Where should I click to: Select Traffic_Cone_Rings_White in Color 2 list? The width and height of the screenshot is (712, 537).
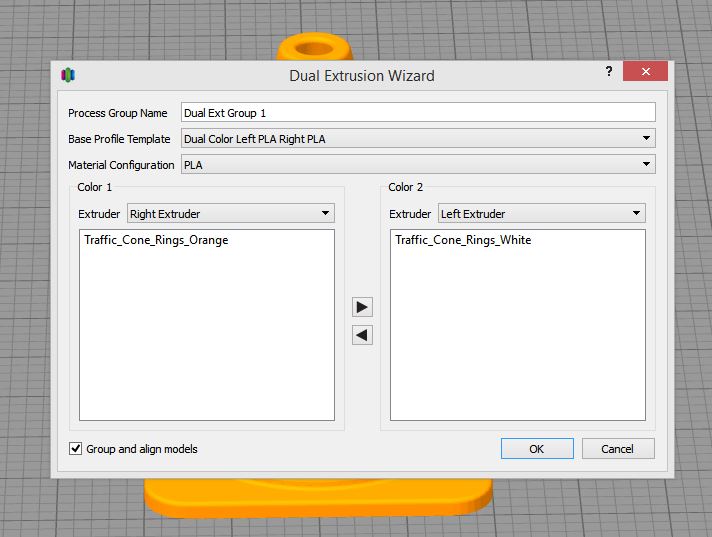463,240
